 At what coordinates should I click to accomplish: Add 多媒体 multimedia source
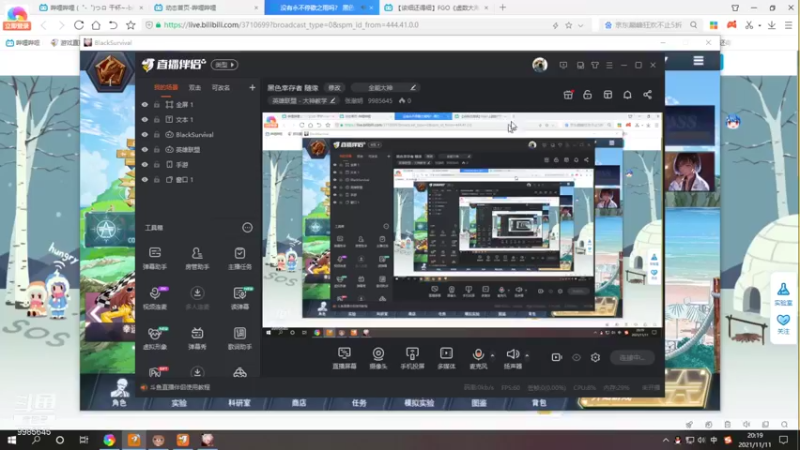tap(446, 358)
